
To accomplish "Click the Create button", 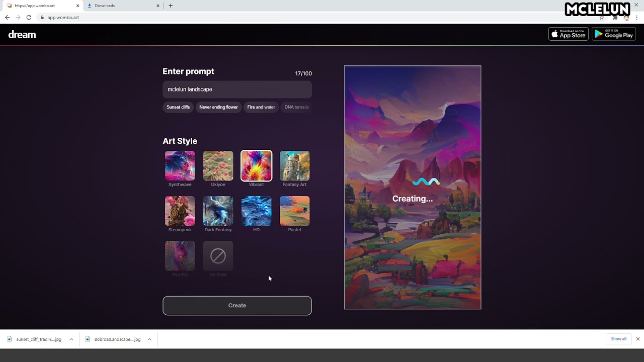I will (237, 306).
